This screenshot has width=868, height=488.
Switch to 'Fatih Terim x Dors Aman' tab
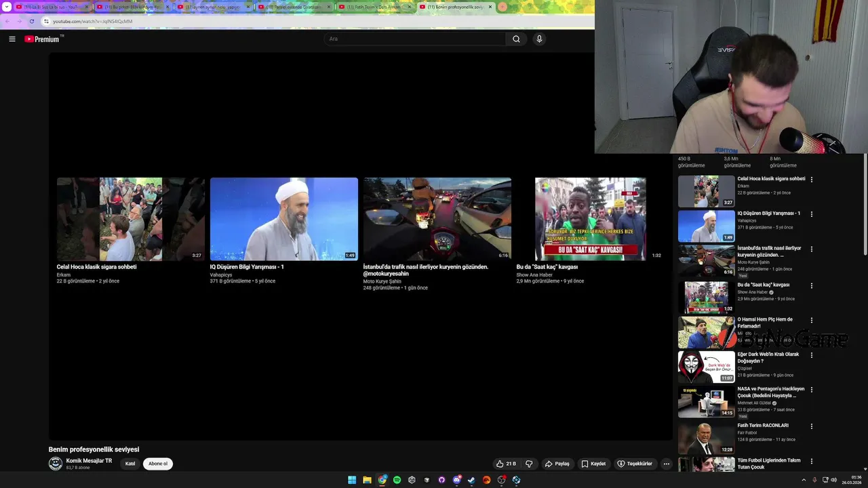(376, 7)
